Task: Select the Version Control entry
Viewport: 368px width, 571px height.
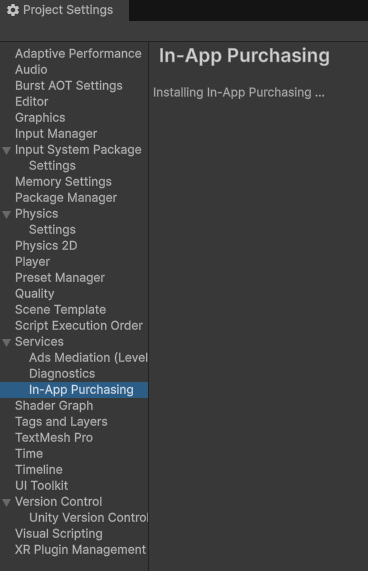Action: click(x=59, y=502)
